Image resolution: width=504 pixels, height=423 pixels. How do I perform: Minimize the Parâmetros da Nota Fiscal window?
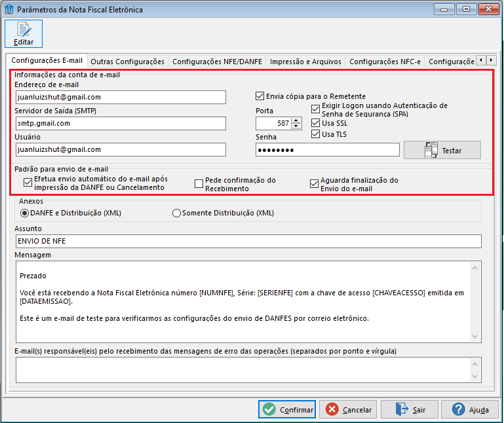pos(444,9)
